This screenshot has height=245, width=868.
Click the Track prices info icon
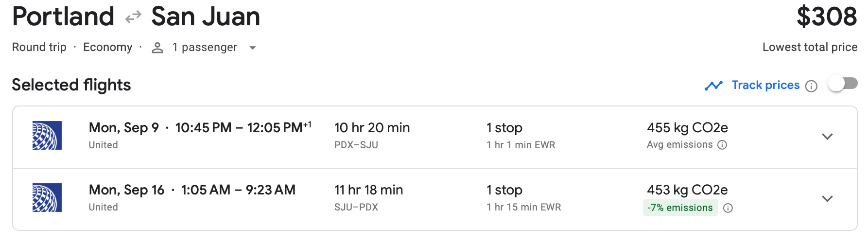[811, 86]
